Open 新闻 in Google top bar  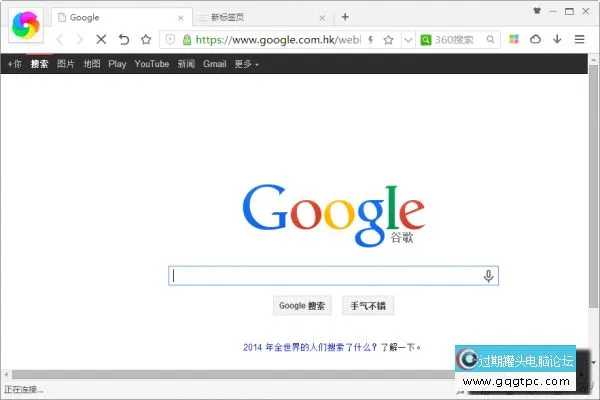[186, 64]
